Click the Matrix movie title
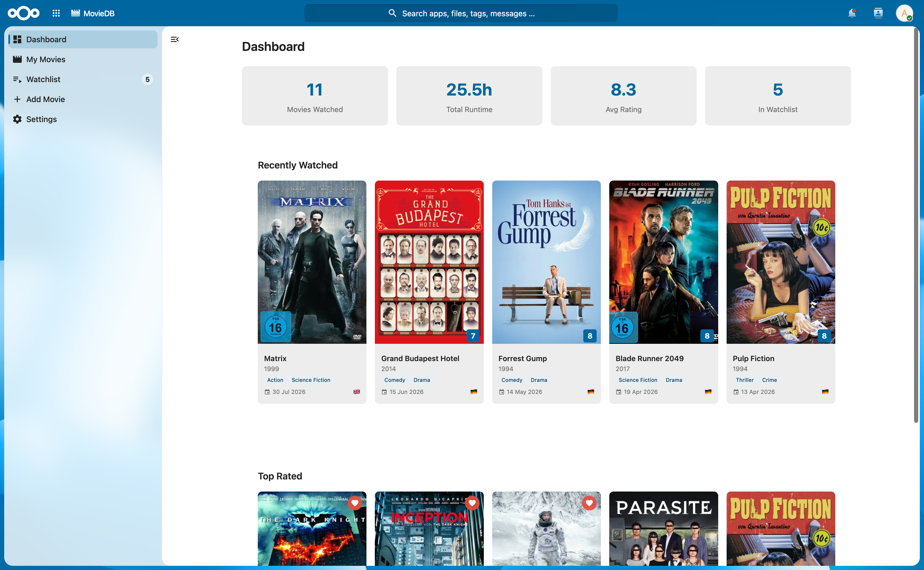924x570 pixels. (x=275, y=358)
